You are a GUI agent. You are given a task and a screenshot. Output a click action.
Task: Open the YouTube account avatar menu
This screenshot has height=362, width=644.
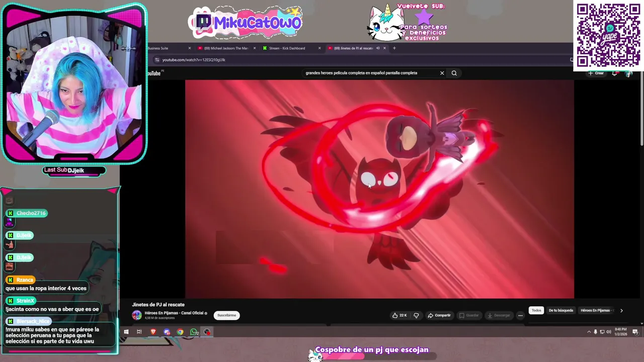click(628, 73)
